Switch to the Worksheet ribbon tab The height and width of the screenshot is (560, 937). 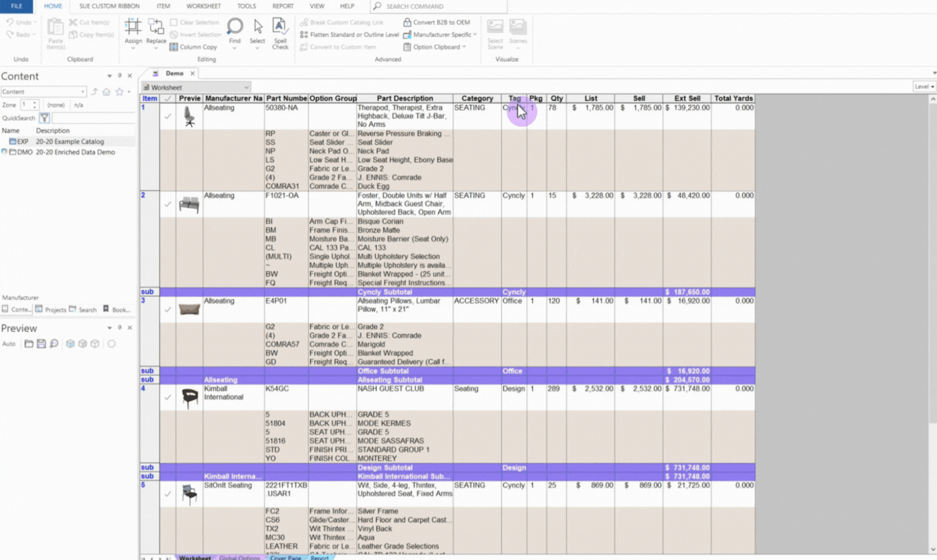click(x=203, y=6)
